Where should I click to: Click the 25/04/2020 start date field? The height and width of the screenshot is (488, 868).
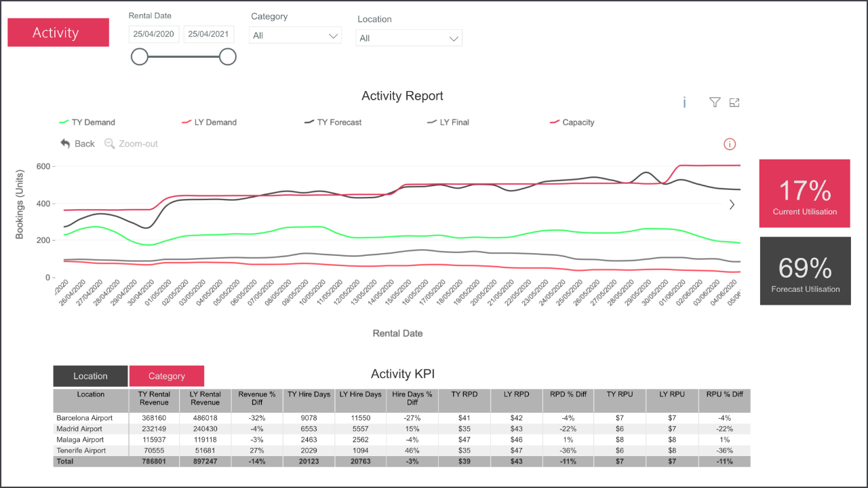coord(153,33)
